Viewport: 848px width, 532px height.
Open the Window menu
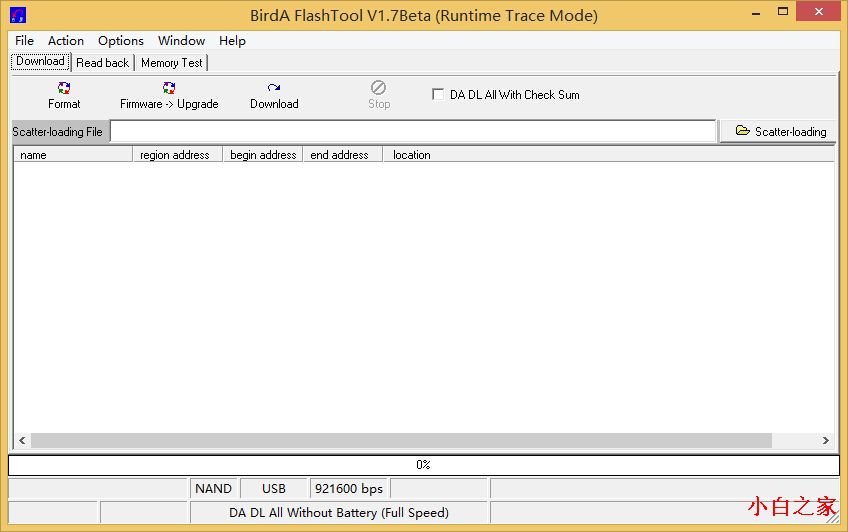181,41
